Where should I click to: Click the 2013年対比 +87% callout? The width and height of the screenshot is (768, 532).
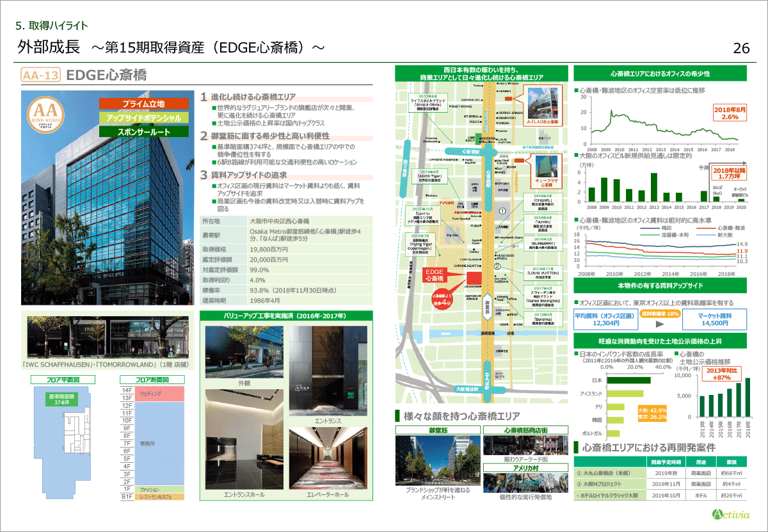point(721,375)
